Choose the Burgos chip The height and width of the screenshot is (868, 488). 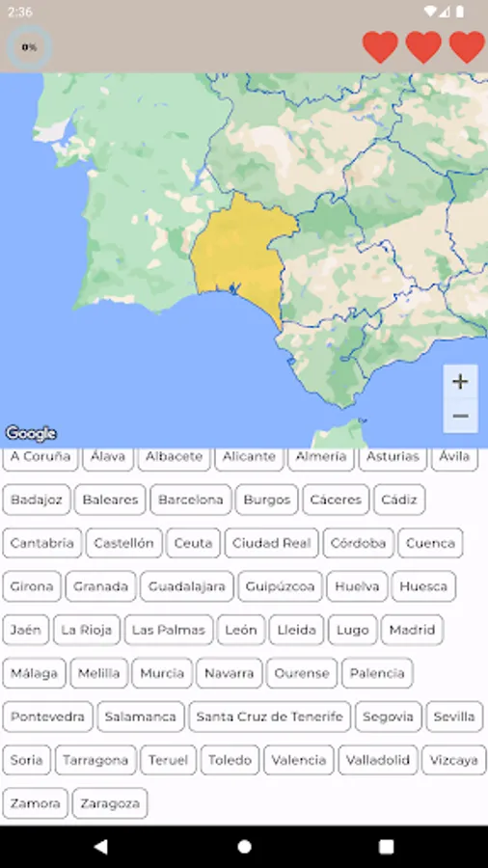pyautogui.click(x=267, y=500)
